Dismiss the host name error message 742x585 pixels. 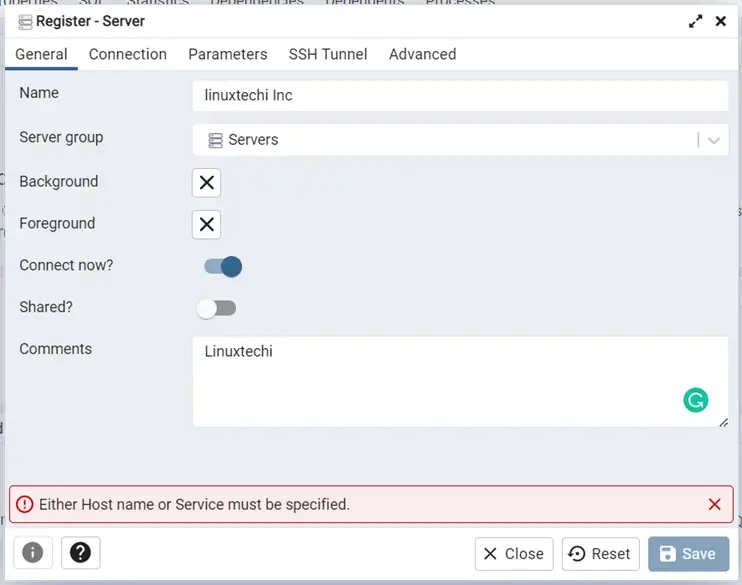click(714, 504)
